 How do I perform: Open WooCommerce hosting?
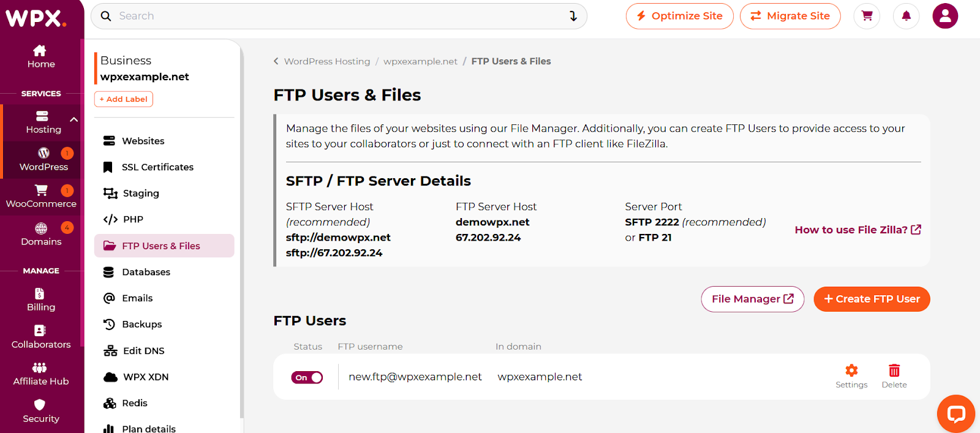41,197
